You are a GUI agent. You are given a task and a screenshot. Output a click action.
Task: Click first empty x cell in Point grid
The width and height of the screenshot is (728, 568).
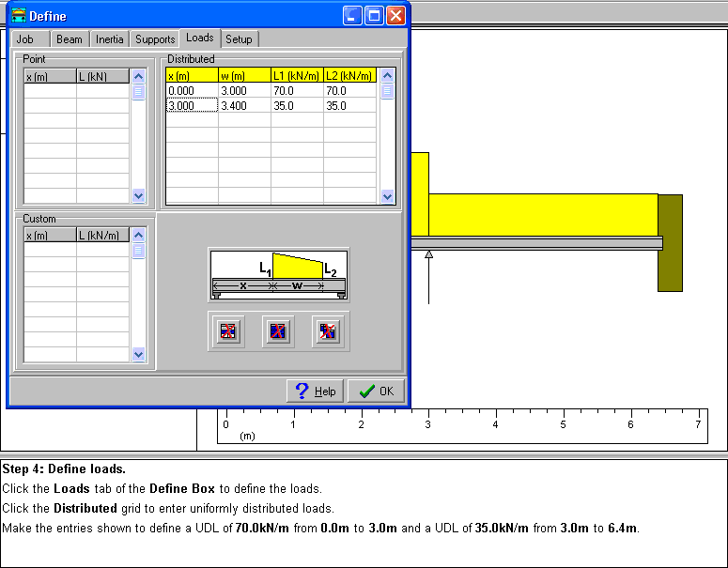[x=50, y=91]
